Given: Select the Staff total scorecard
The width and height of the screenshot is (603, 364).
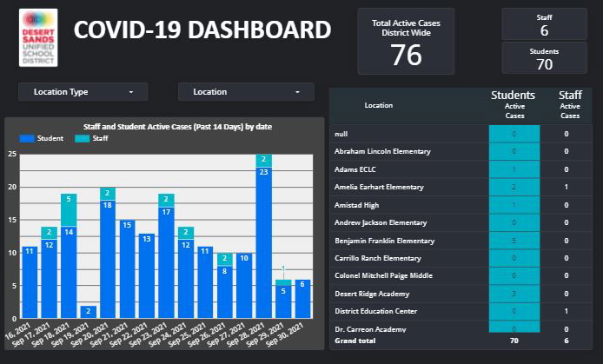Looking at the screenshot, I should tap(545, 23).
